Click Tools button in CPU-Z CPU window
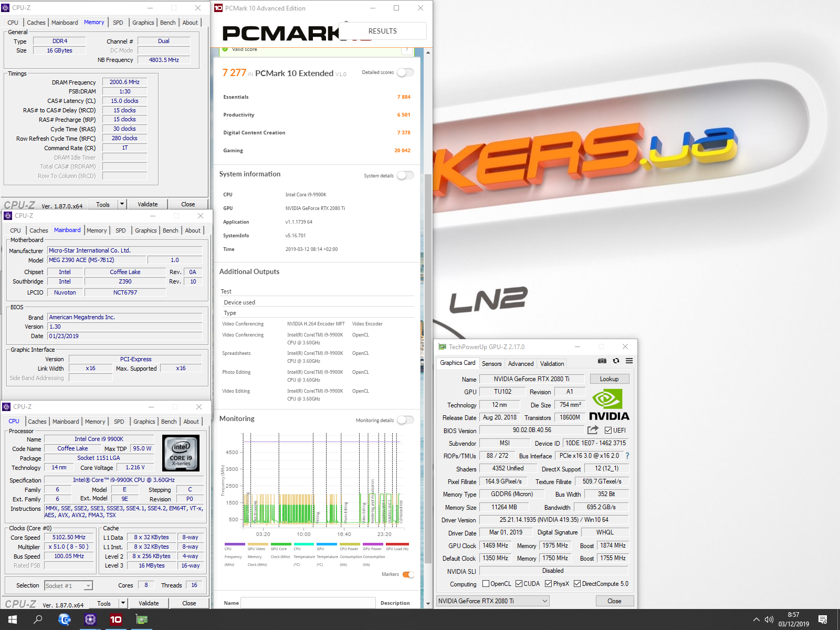 (104, 603)
